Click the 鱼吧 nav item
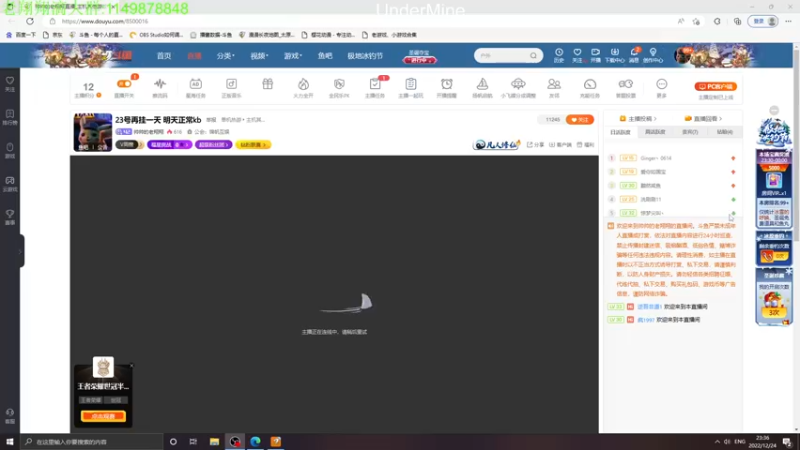Viewport: 800px width, 450px height. click(x=325, y=56)
